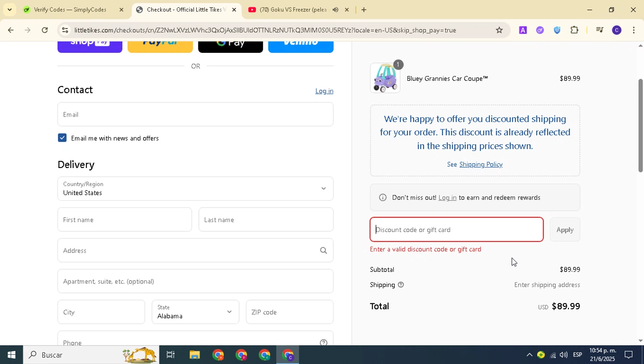Screen dimensions: 644x364
Task: Reload the checkout page
Action: 45,30
